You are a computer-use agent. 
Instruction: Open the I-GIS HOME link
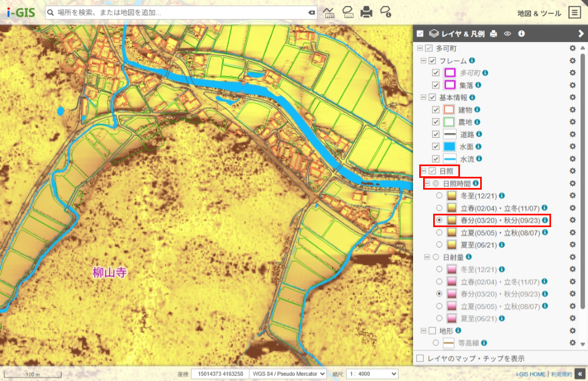(530, 374)
